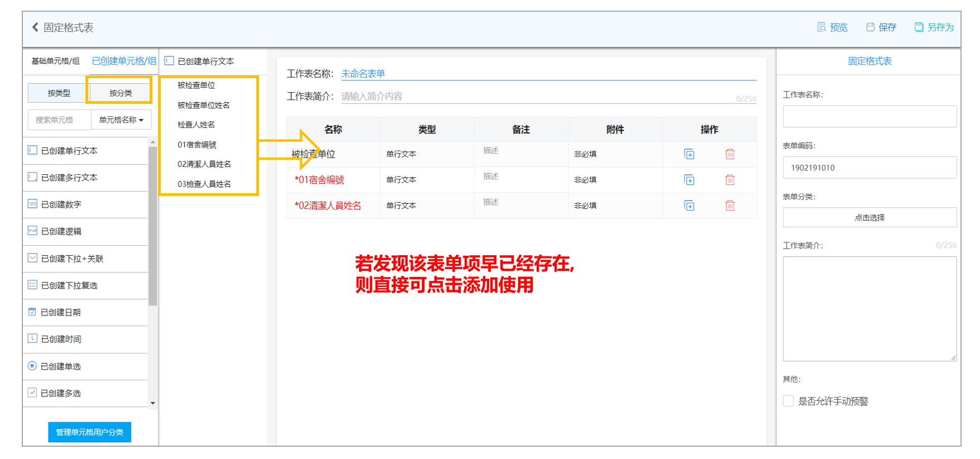
Task: Click the 固定格式表 right panel tab
Action: click(869, 61)
